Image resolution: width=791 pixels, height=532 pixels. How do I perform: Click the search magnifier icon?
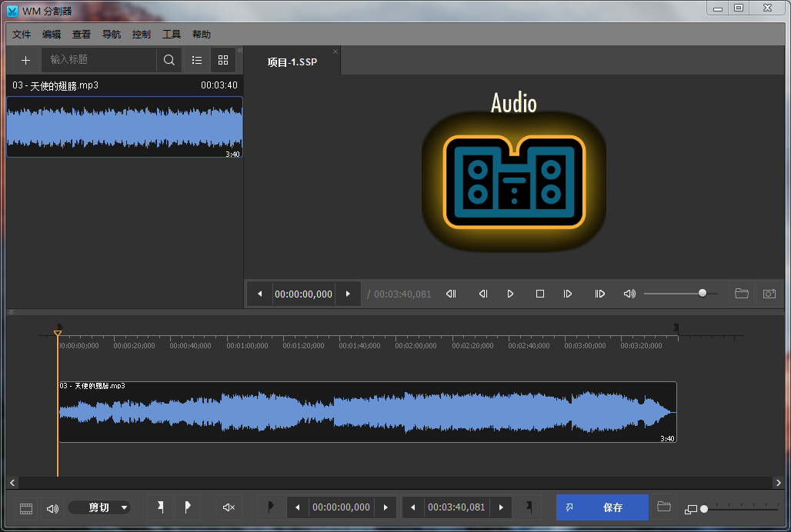[169, 60]
